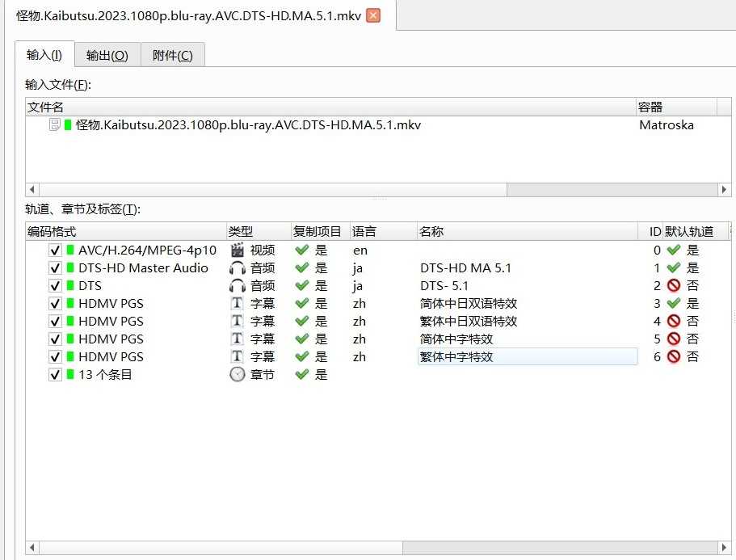Viewport: 736px width, 560px height.
Task: Click the copy-item checkmark in DTS-HD Master Audio row
Action: (x=302, y=268)
